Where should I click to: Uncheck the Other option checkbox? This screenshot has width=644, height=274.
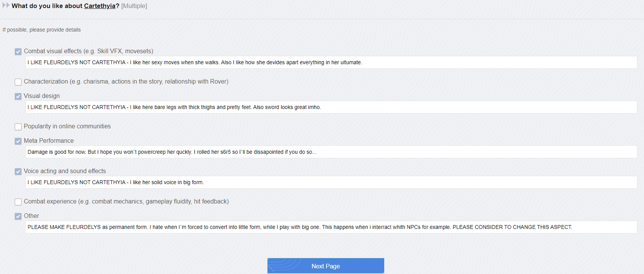tap(18, 216)
